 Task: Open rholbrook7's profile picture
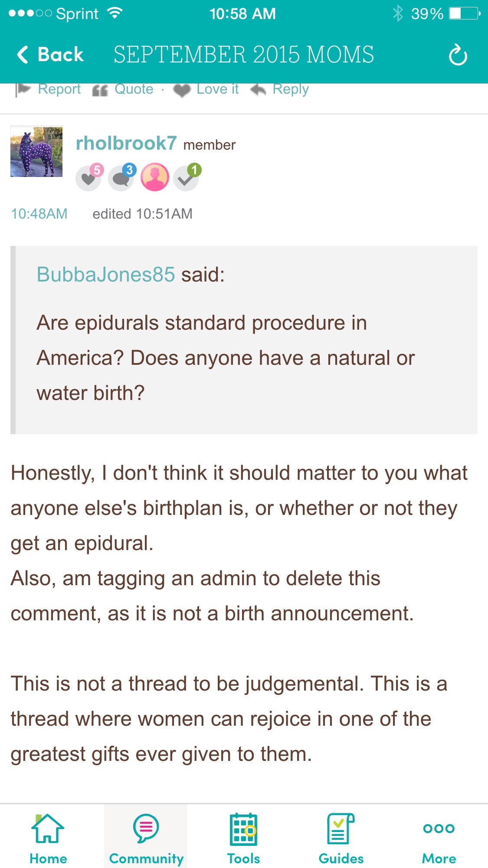(36, 151)
